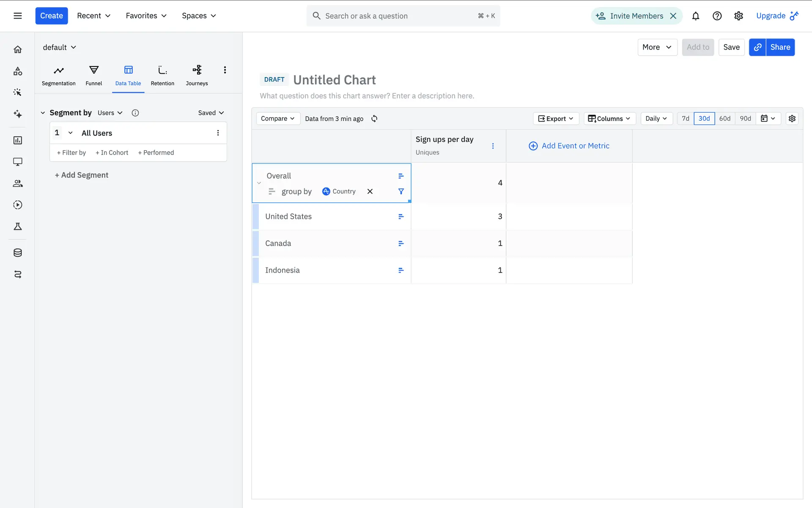Open the Favorites menu
The width and height of the screenshot is (812, 508).
[146, 16]
